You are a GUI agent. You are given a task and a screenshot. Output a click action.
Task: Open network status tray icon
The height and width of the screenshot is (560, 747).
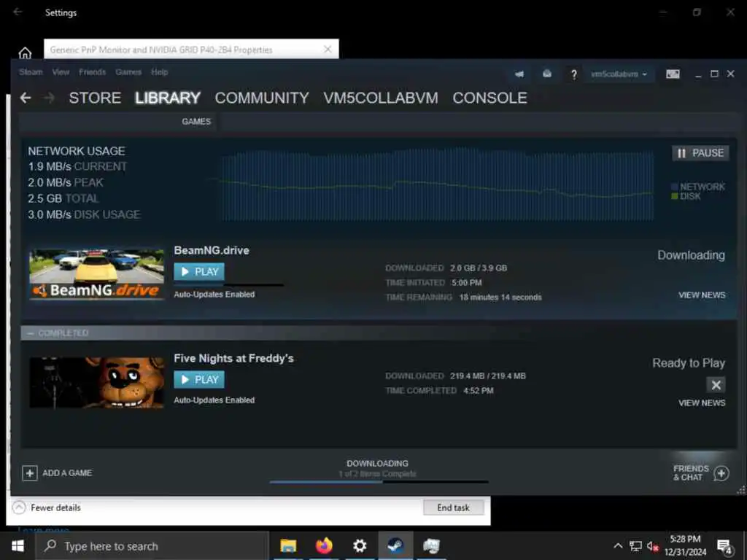[635, 546]
